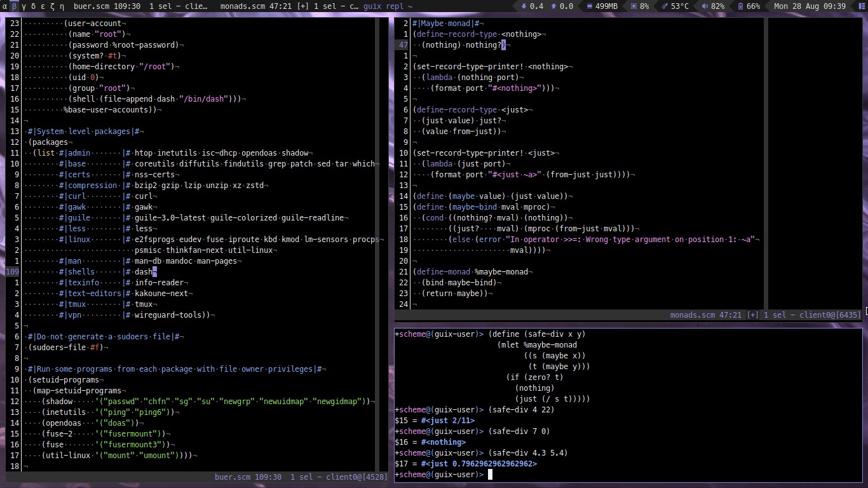Click the memory usage icon beside 499MB
This screenshot has width=868, height=488.
590,6
